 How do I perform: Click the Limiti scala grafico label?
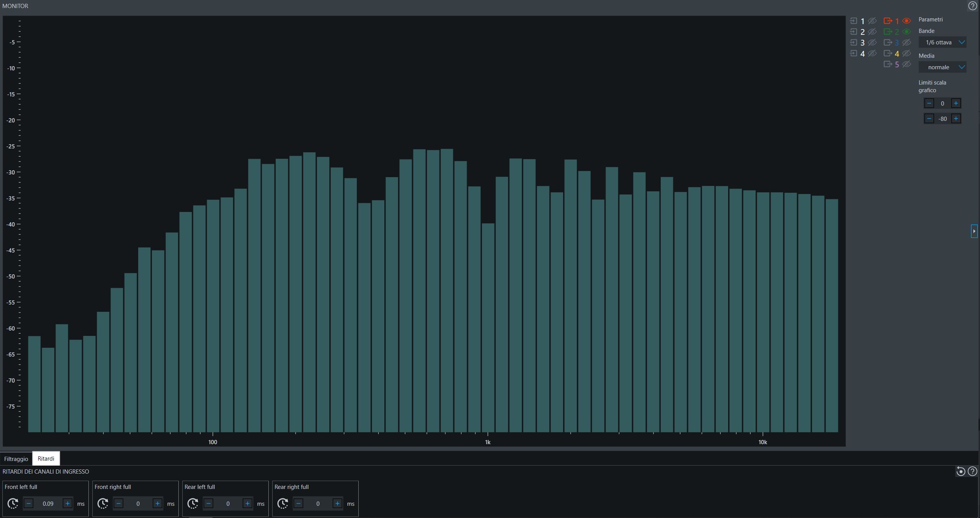coord(933,86)
